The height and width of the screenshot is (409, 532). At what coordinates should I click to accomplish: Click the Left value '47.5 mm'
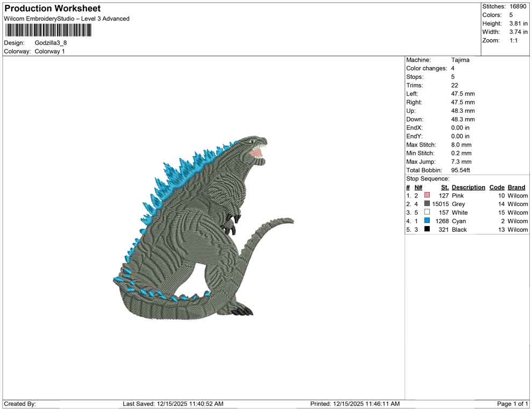463,94
